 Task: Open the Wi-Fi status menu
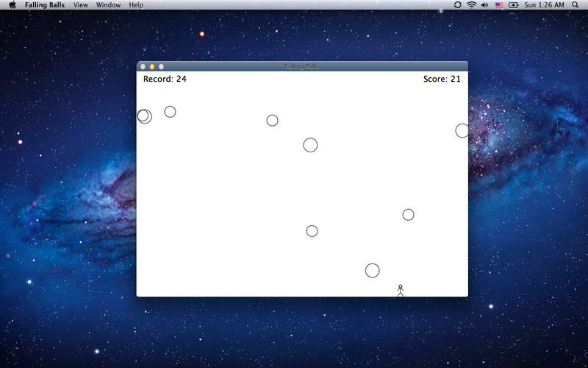tap(471, 5)
